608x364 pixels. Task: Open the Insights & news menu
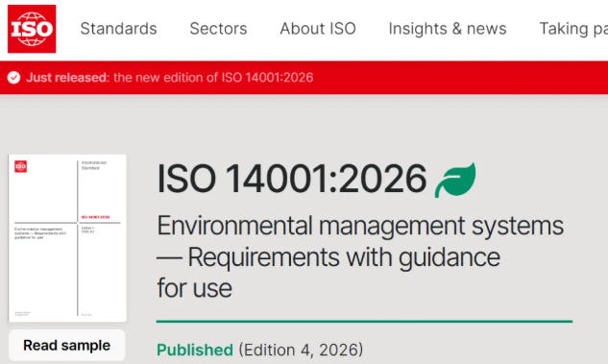click(448, 29)
